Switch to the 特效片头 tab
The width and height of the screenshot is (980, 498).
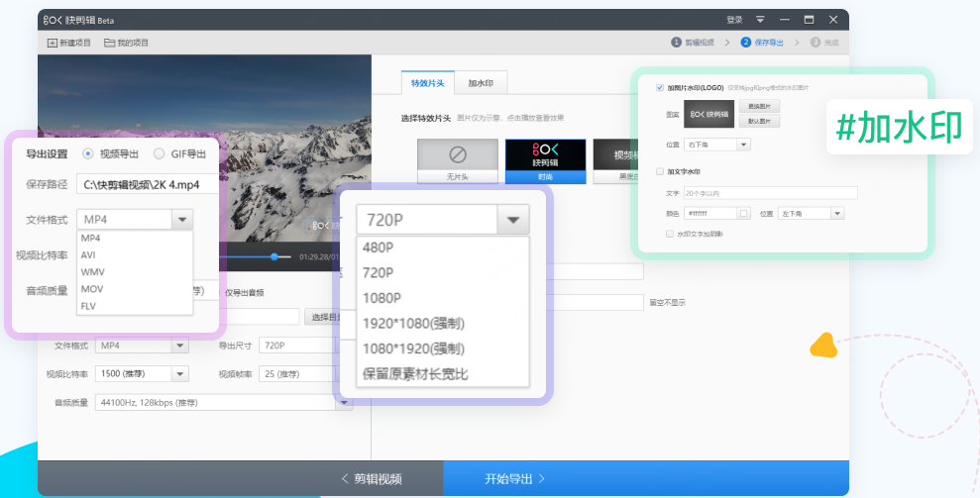point(427,83)
